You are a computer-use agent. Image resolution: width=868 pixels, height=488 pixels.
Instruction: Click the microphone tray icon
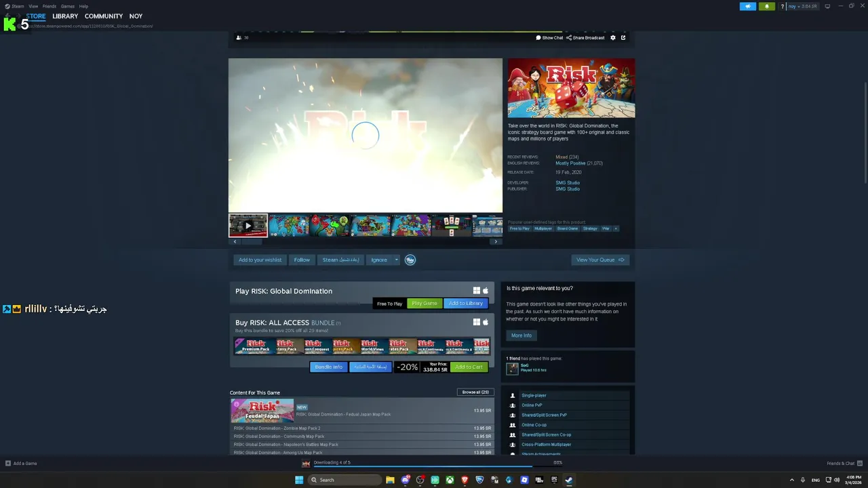click(x=803, y=480)
